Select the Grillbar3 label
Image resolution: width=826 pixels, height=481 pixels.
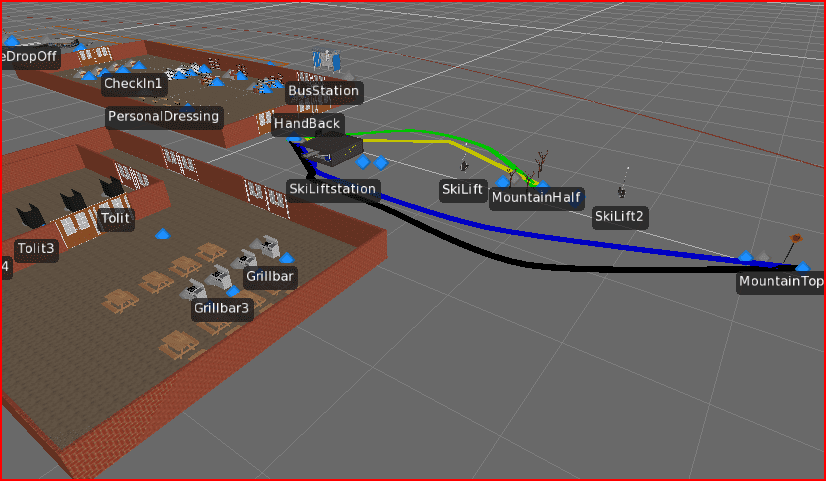[x=222, y=309]
